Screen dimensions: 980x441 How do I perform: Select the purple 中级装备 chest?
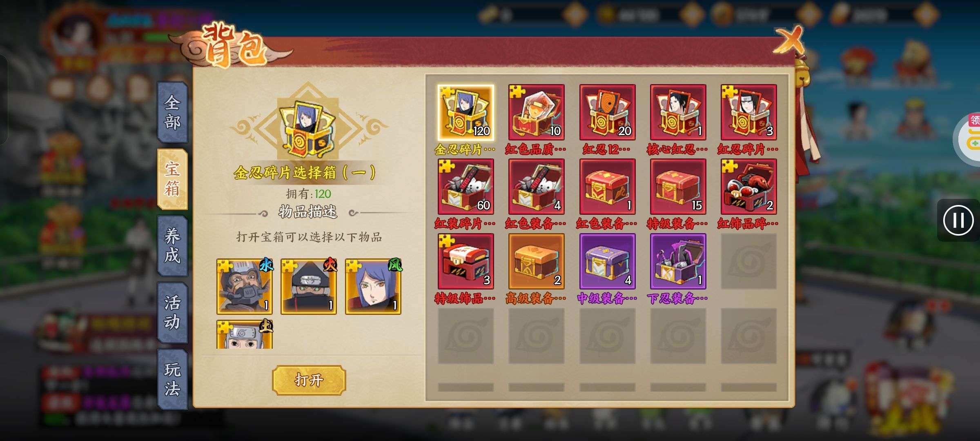[607, 261]
